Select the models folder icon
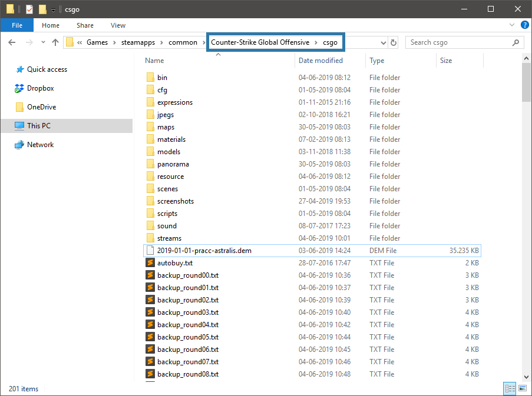The height and width of the screenshot is (396, 532). 150,151
